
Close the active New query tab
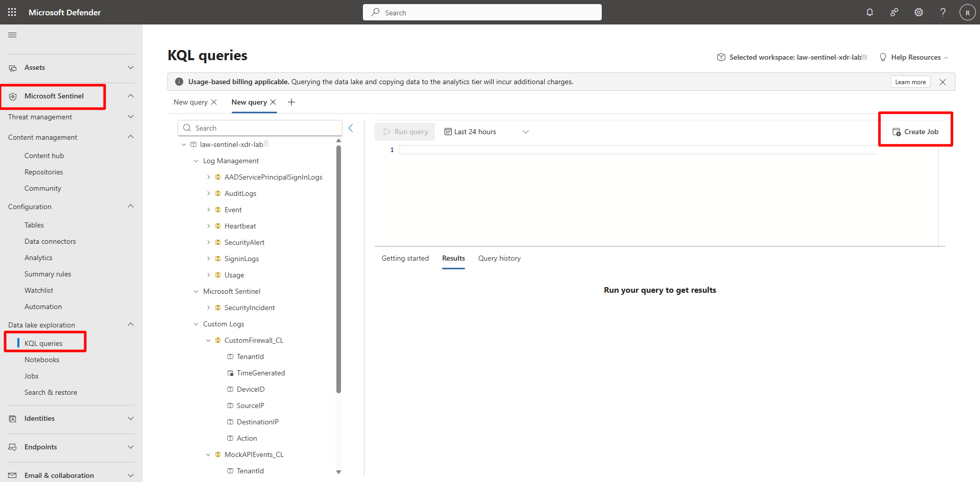273,102
